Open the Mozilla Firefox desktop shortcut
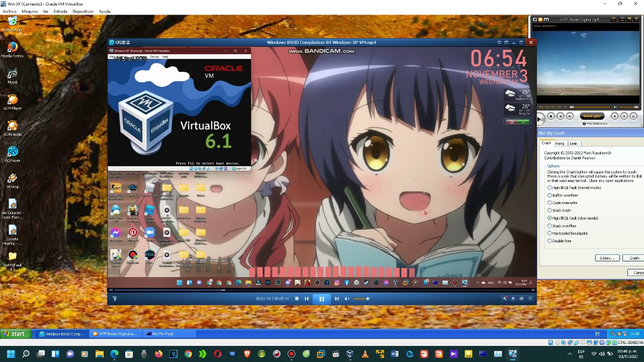 click(13, 49)
